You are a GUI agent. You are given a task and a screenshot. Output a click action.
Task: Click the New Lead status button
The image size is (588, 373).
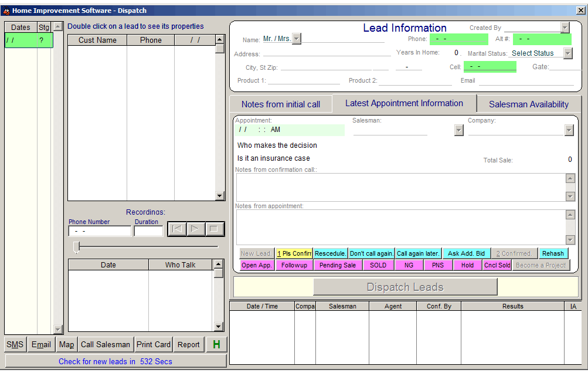coord(257,254)
